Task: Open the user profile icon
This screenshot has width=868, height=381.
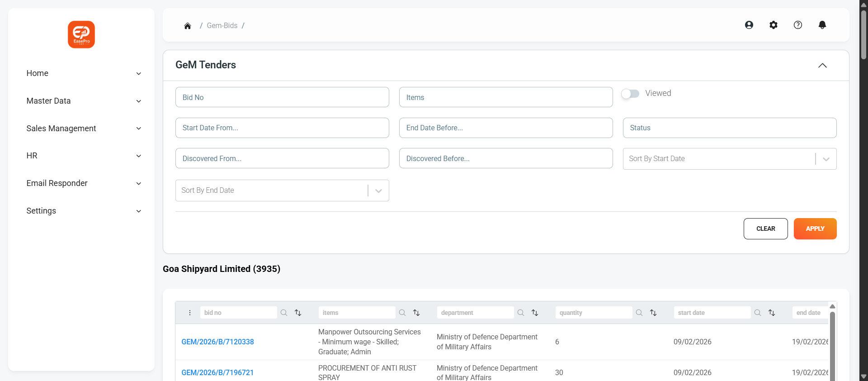Action: tap(749, 25)
